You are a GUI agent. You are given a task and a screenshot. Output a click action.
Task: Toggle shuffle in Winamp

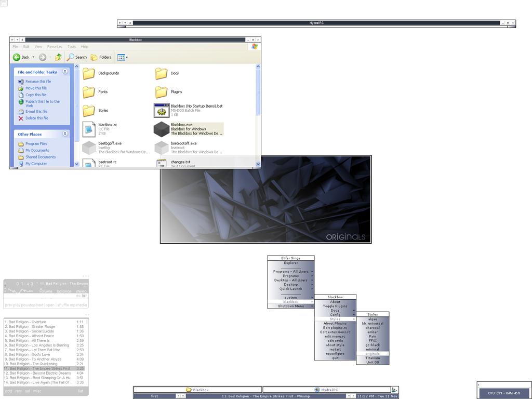click(62, 305)
